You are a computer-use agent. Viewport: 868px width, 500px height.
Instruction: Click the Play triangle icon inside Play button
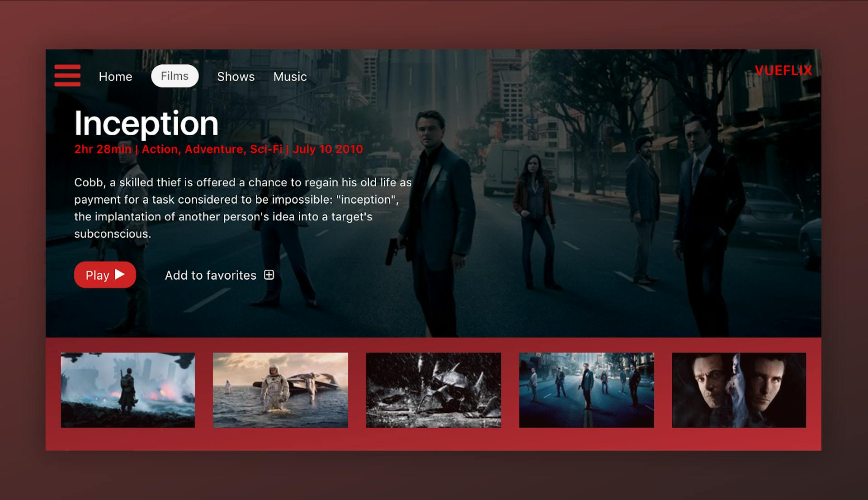(120, 274)
